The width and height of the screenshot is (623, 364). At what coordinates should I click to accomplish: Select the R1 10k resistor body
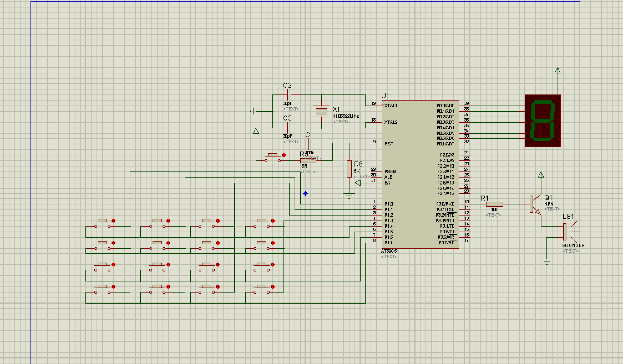tap(494, 204)
